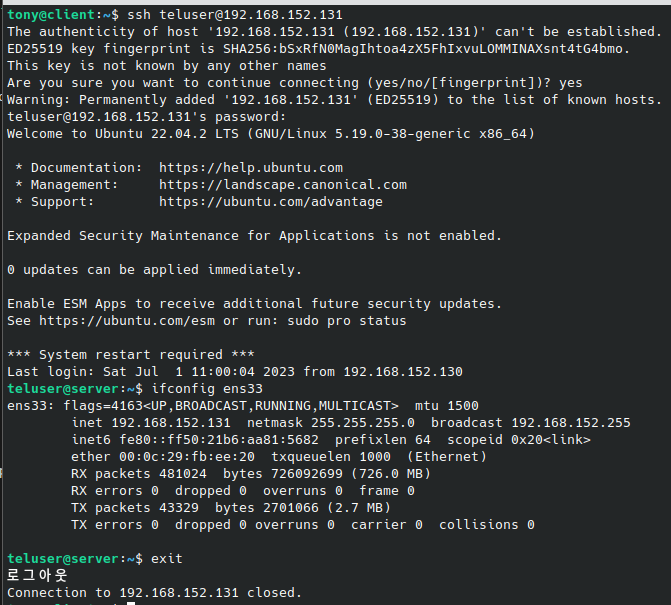The height and width of the screenshot is (605, 671).
Task: Click the 'exit' command text
Action: coord(167,557)
